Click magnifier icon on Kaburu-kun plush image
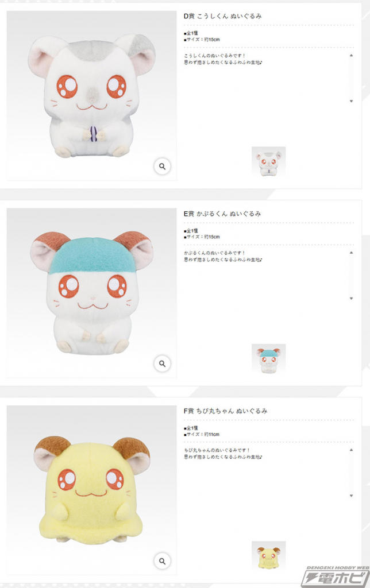 (162, 363)
